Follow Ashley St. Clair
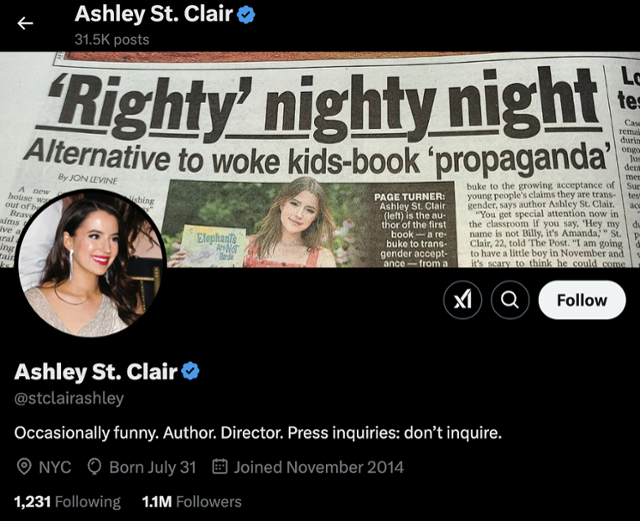This screenshot has width=640, height=521. (x=582, y=300)
